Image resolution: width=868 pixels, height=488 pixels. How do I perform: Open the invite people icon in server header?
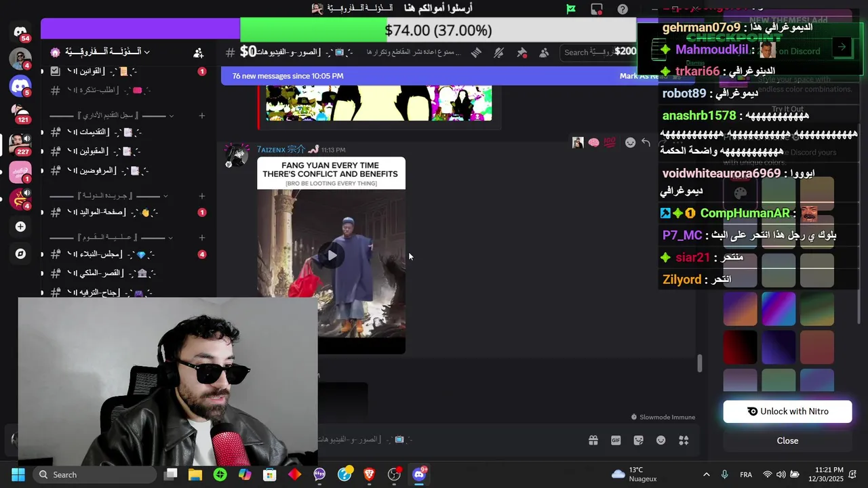(198, 52)
